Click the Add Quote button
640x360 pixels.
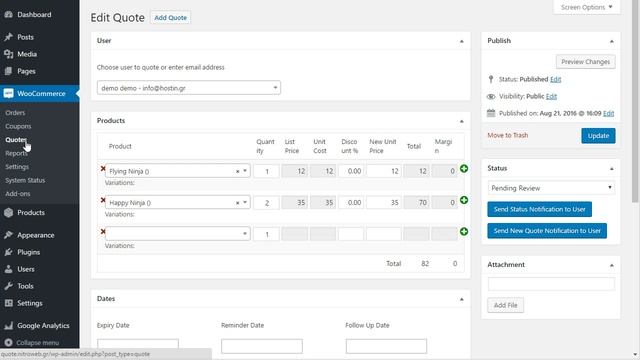click(x=170, y=18)
